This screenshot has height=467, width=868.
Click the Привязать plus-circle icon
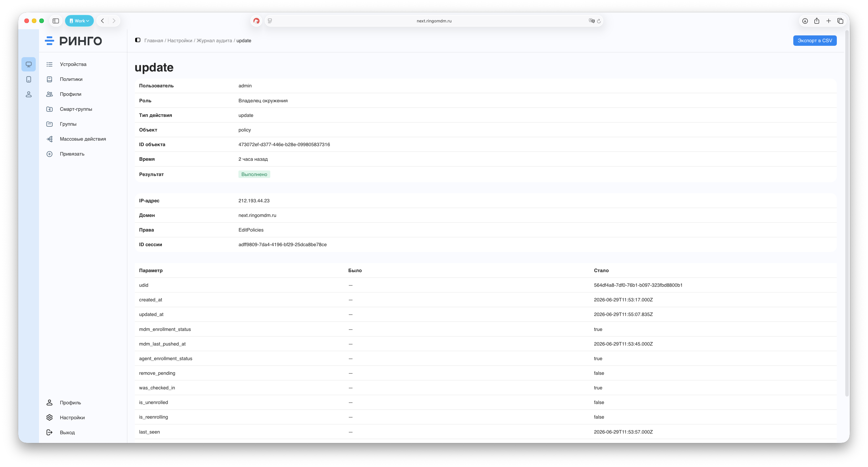49,154
